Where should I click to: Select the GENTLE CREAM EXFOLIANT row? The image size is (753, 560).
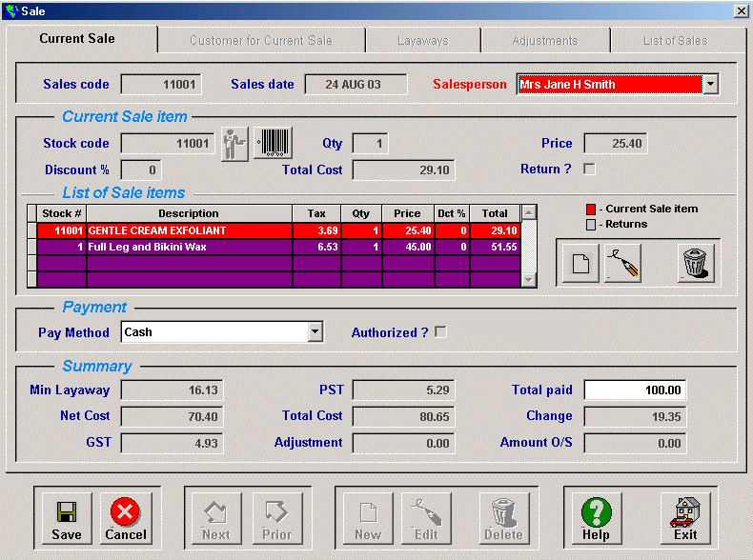click(278, 230)
